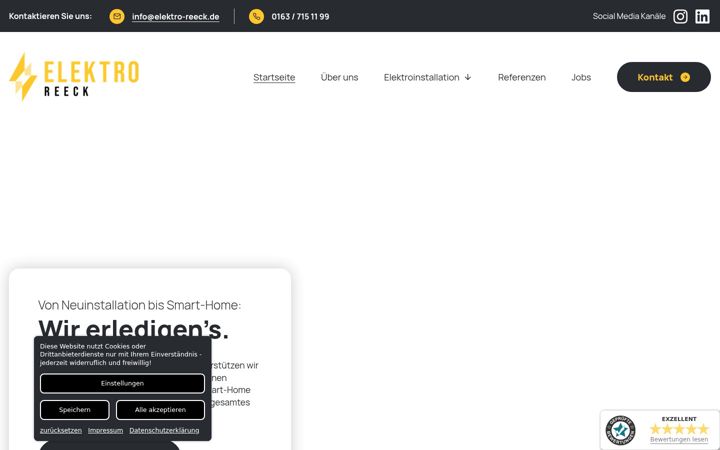
Task: Click the Elektro Reeck logo
Action: (74, 77)
